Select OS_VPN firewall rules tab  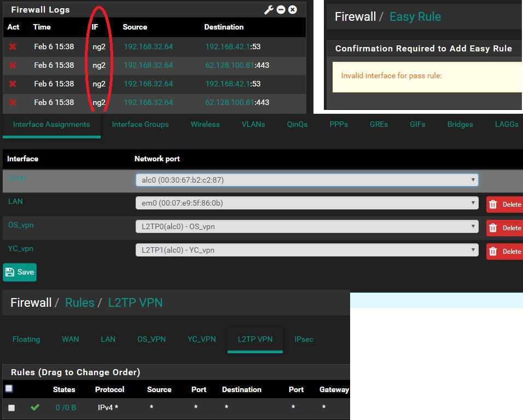point(152,339)
